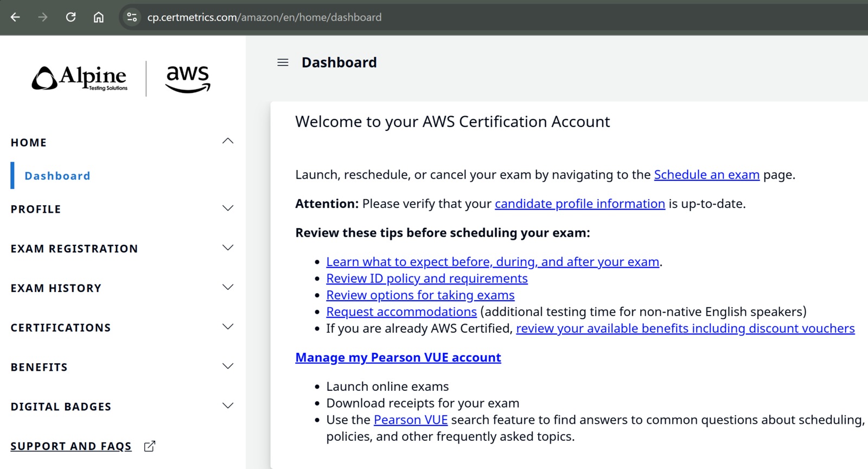Image resolution: width=868 pixels, height=469 pixels.
Task: Follow the Schedule an exam link
Action: coord(707,175)
